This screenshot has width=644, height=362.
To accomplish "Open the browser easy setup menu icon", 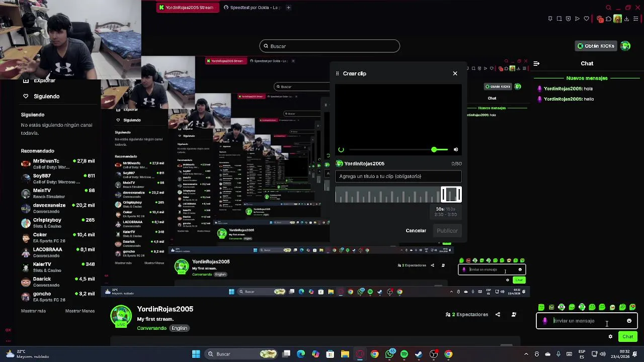I will 636,19.
